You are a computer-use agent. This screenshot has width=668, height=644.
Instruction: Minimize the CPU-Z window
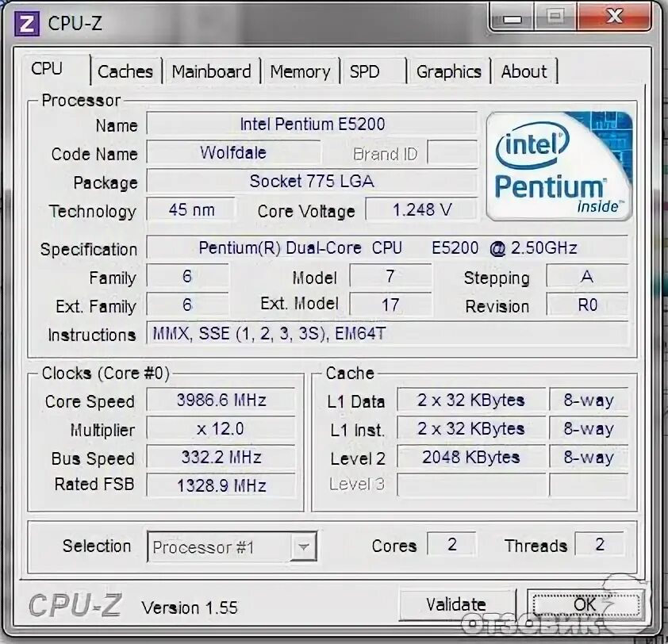(513, 18)
